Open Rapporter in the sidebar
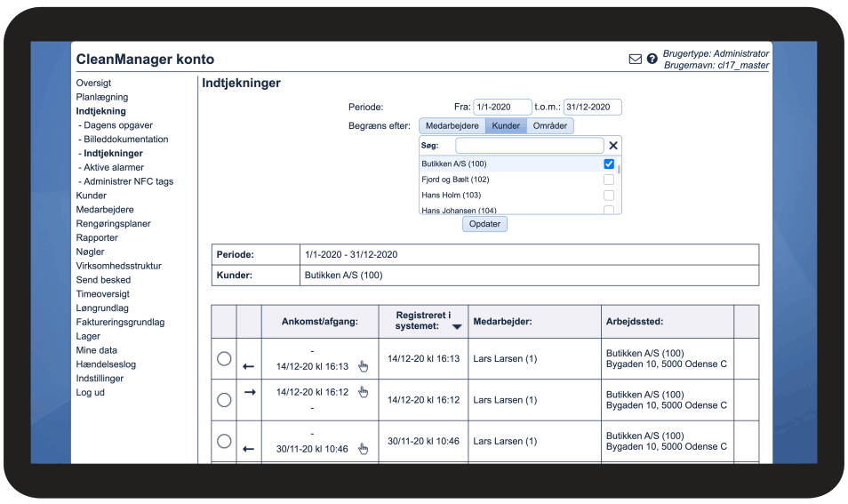Screen dimensions: 848x504 tap(95, 238)
